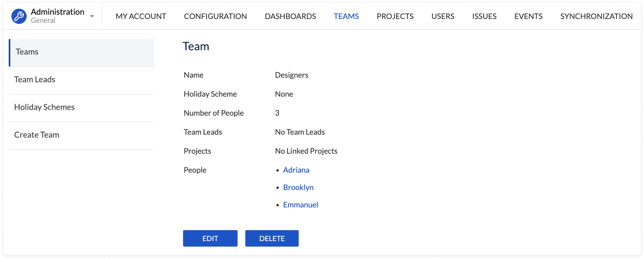This screenshot has height=259, width=644.
Task: Open the Projects tab
Action: click(395, 16)
